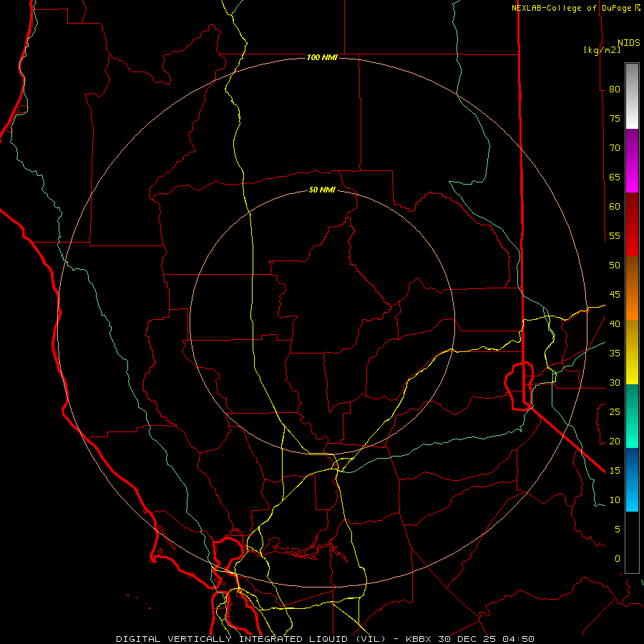Click the "100 NMI" range ring label
This screenshot has height=644, width=644.
(x=322, y=57)
